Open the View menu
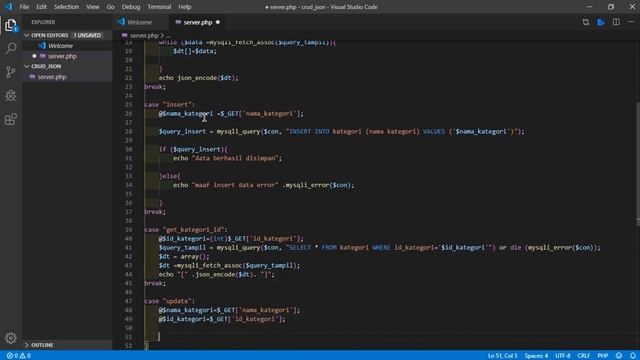The width and height of the screenshot is (640, 360). tap(93, 7)
